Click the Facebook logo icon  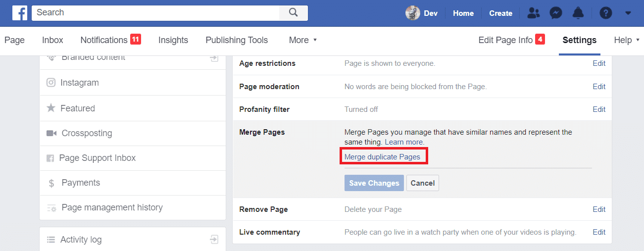[20, 13]
